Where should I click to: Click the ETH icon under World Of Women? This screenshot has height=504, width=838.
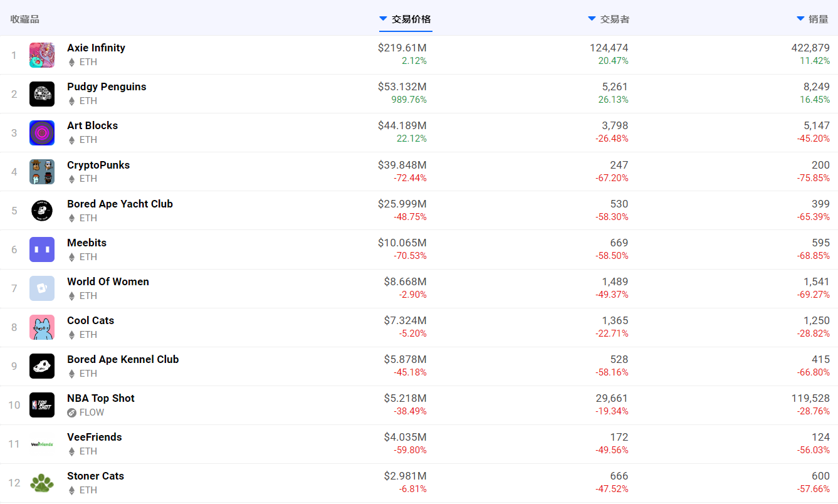coord(71,296)
